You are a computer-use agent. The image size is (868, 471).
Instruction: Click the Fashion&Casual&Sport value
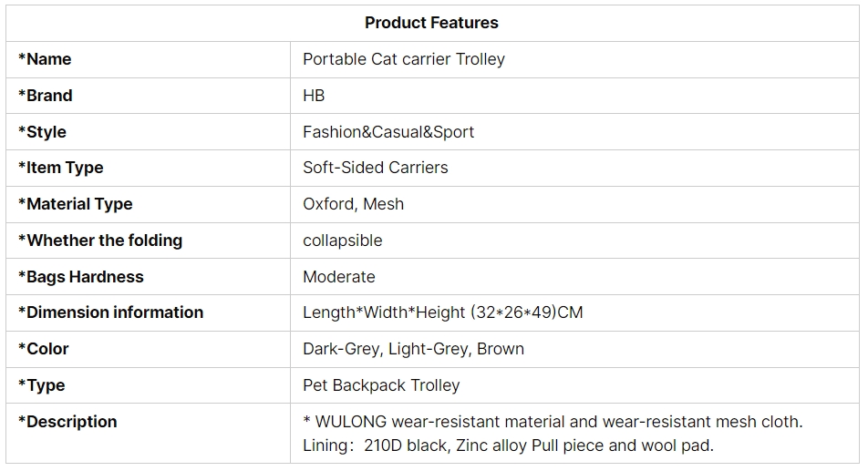coord(388,132)
